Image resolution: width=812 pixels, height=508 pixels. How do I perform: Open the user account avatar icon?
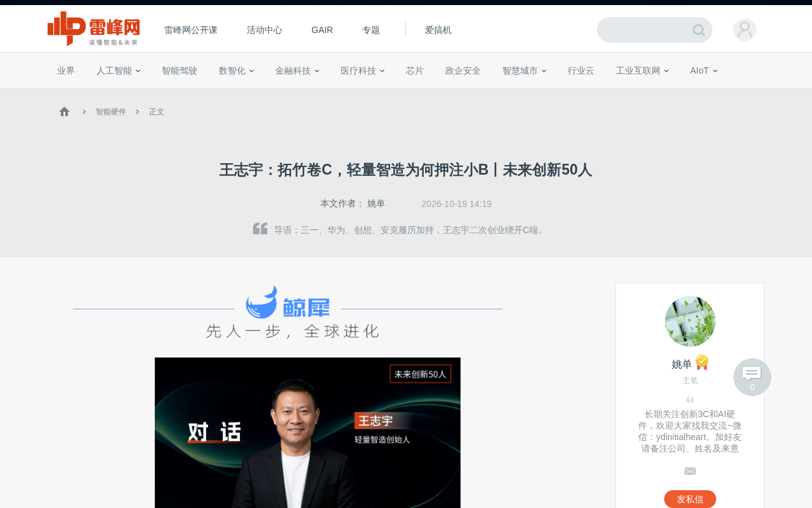point(745,30)
